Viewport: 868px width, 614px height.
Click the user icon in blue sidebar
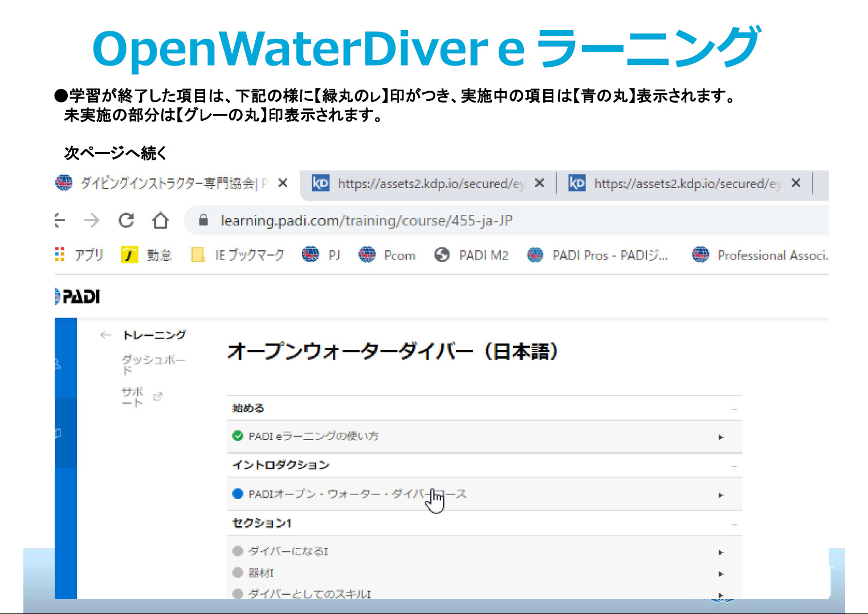click(58, 364)
